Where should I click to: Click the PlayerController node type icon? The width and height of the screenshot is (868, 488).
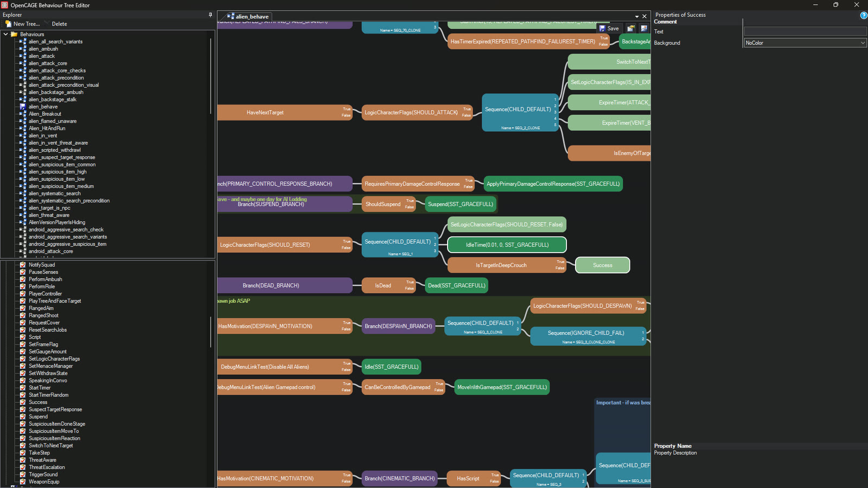(x=23, y=294)
